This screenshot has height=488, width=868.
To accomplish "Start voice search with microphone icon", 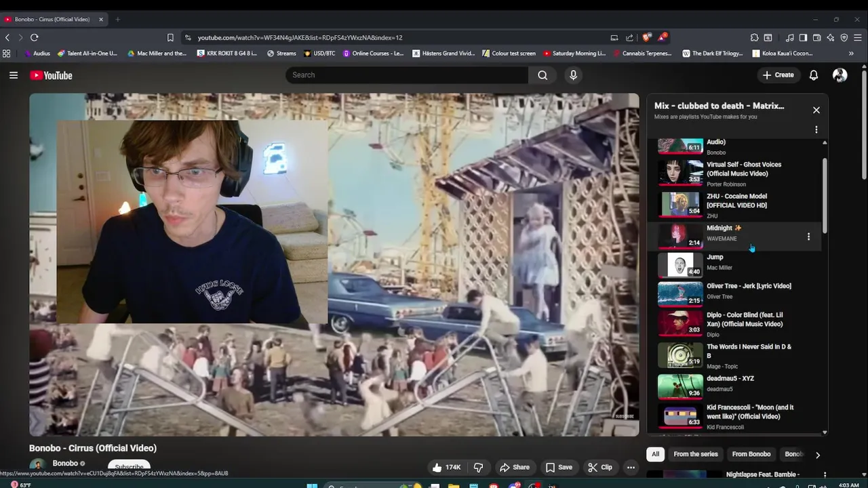I will click(573, 75).
